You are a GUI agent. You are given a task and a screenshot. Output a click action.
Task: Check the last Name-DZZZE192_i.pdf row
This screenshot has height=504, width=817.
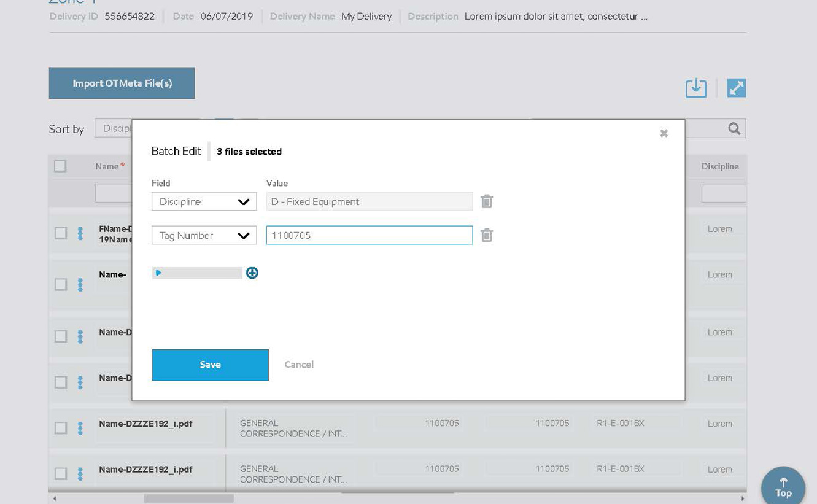60,473
